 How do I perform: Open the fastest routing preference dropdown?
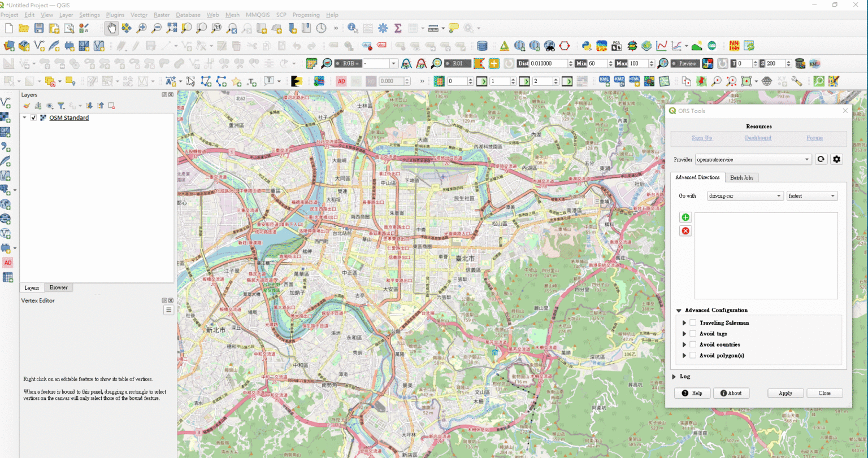pyautogui.click(x=812, y=195)
